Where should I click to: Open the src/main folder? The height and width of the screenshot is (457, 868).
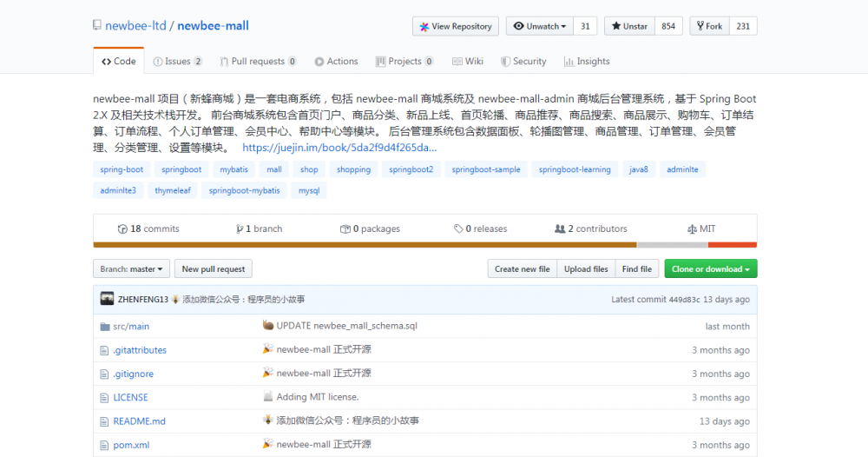tap(131, 327)
